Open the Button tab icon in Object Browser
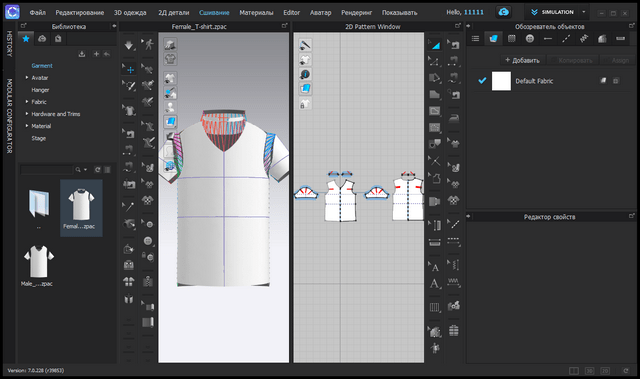Viewport: 640px width, 379px height. [530, 39]
